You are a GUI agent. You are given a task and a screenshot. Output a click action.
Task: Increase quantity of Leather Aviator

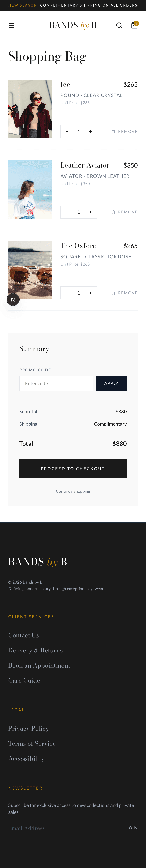point(90,212)
